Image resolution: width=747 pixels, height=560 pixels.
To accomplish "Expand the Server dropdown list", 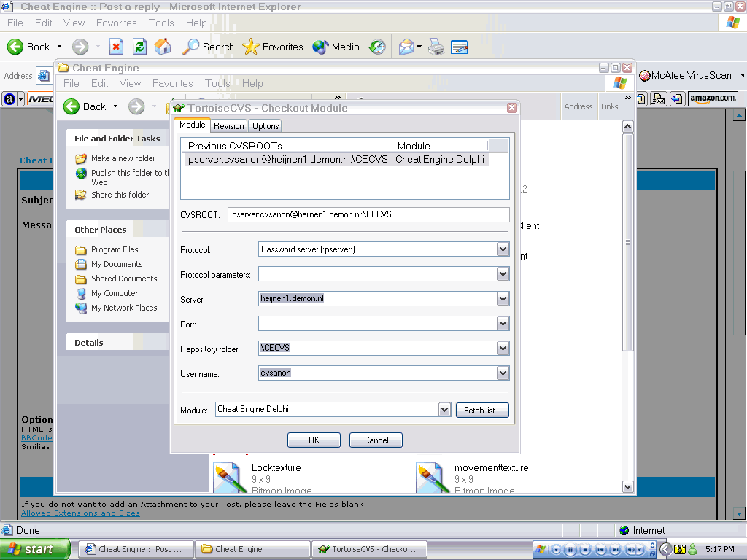I will [503, 299].
